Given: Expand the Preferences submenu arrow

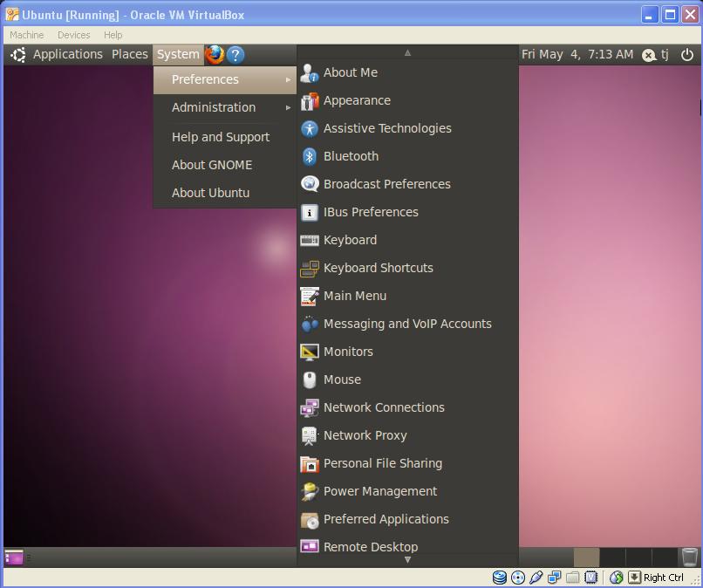Looking at the screenshot, I should [288, 79].
